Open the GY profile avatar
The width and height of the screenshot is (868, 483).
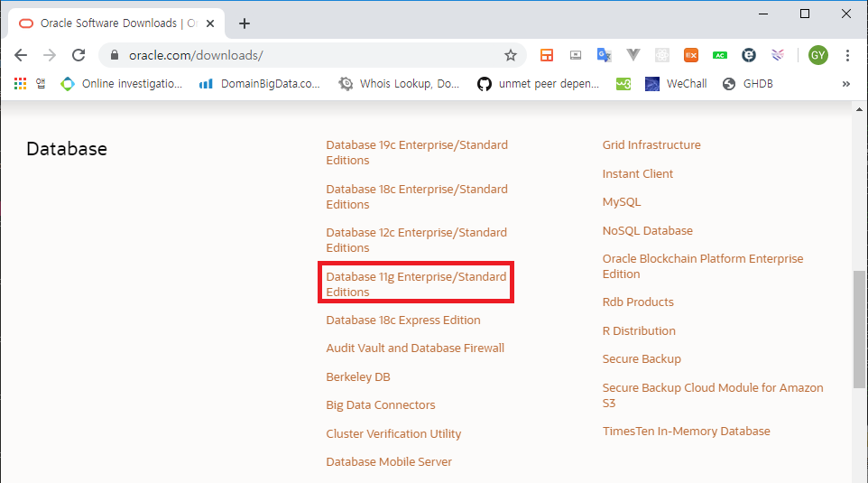pos(818,55)
